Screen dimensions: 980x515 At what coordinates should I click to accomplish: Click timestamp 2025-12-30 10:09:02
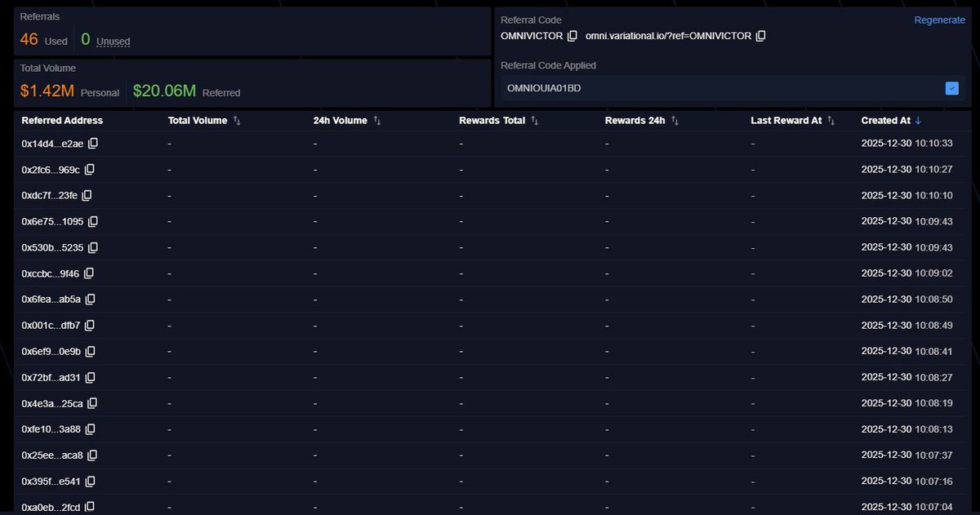(907, 273)
